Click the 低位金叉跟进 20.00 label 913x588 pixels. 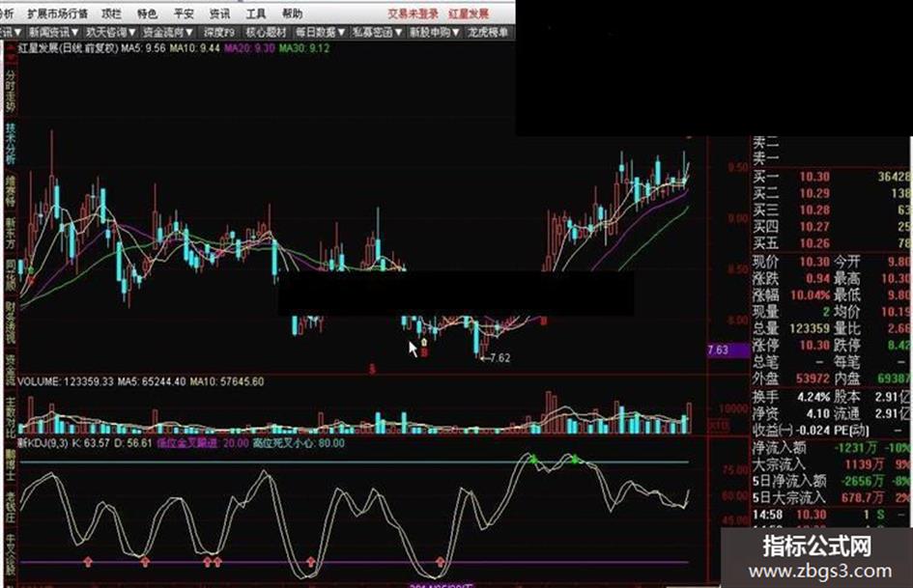tap(203, 443)
